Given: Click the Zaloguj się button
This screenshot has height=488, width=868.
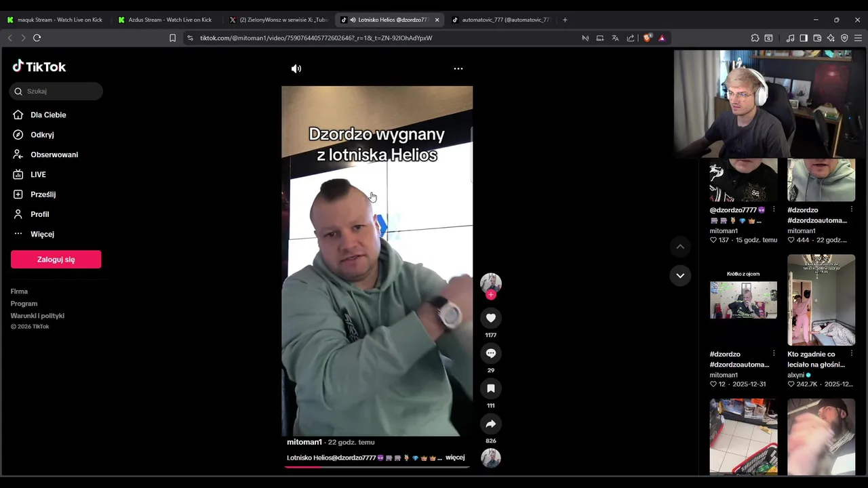Looking at the screenshot, I should [56, 260].
